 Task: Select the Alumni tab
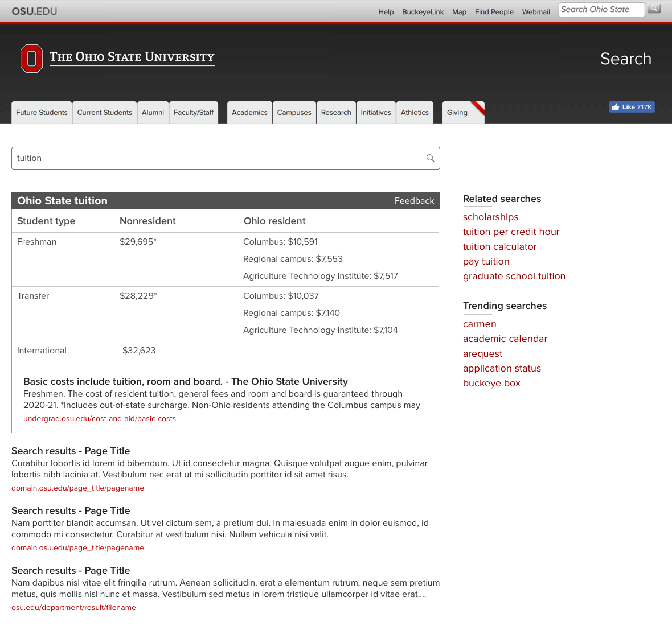[153, 113]
